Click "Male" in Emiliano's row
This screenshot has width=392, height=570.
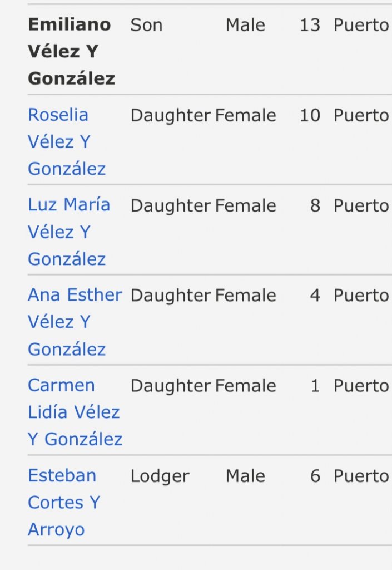245,26
